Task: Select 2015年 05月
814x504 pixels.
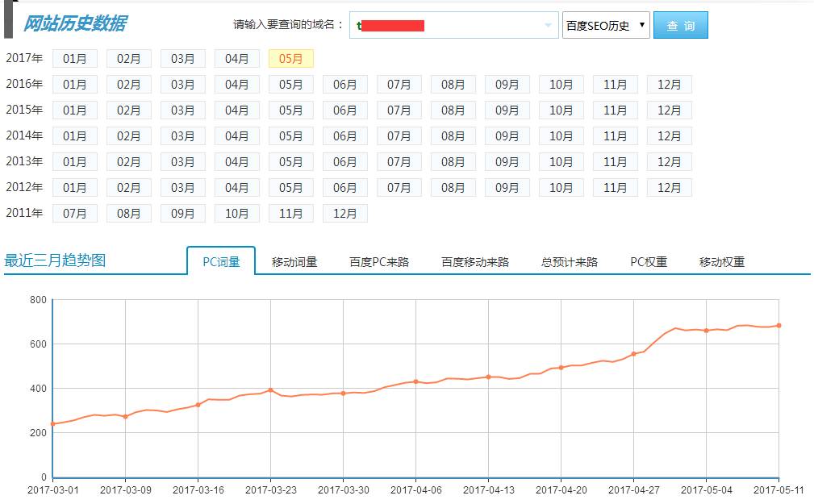Action: pyautogui.click(x=290, y=110)
